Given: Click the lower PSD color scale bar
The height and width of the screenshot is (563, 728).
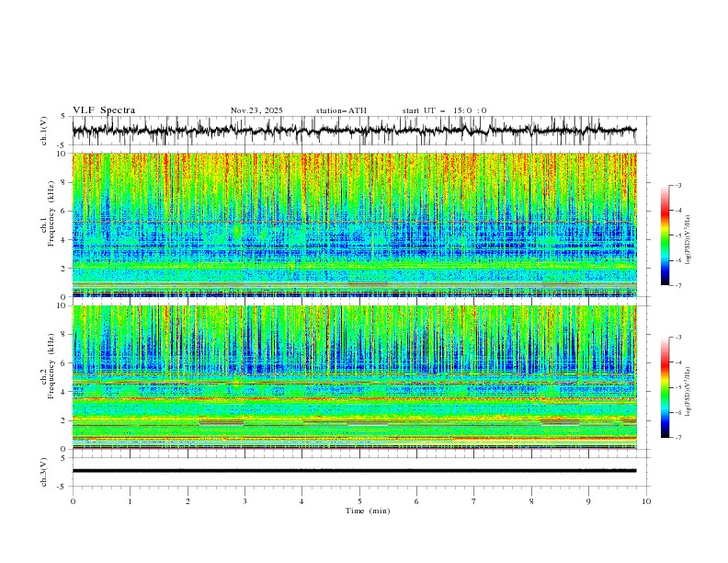Looking at the screenshot, I should (x=665, y=387).
